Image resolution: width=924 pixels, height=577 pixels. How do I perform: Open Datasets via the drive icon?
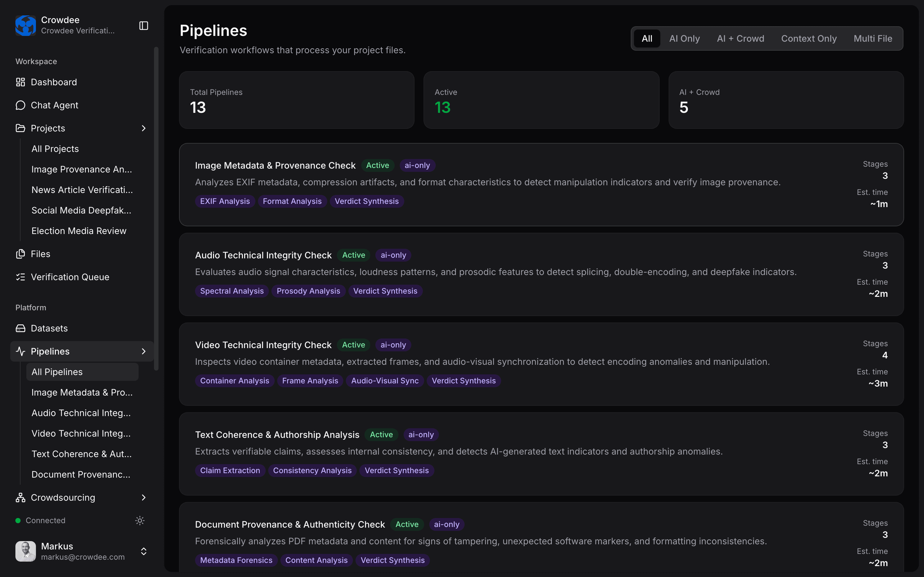point(21,328)
